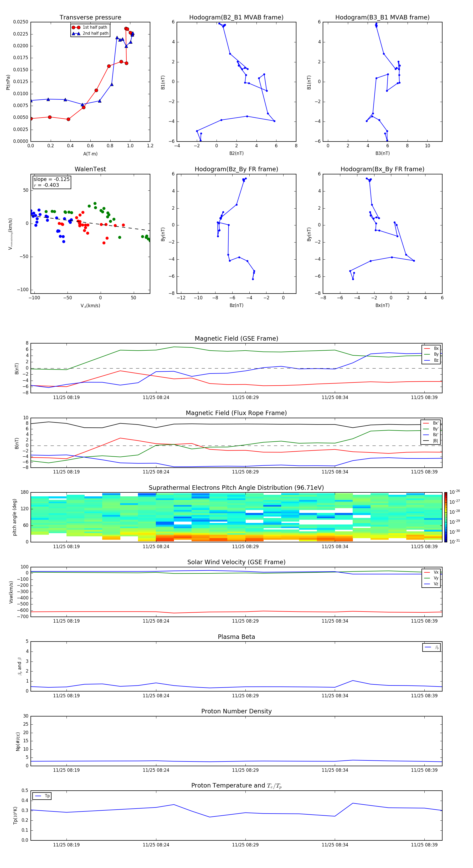The height and width of the screenshot is (868, 473).
Task: Click the 'Plasma Beta' plot title
Action: pyautogui.click(x=236, y=637)
